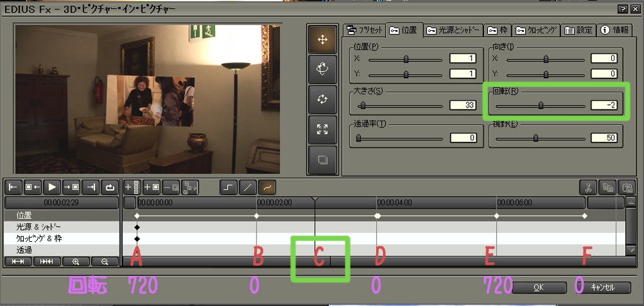Fit the timeline to width
Screen dimensions: 644x306
pyautogui.click(x=18, y=261)
